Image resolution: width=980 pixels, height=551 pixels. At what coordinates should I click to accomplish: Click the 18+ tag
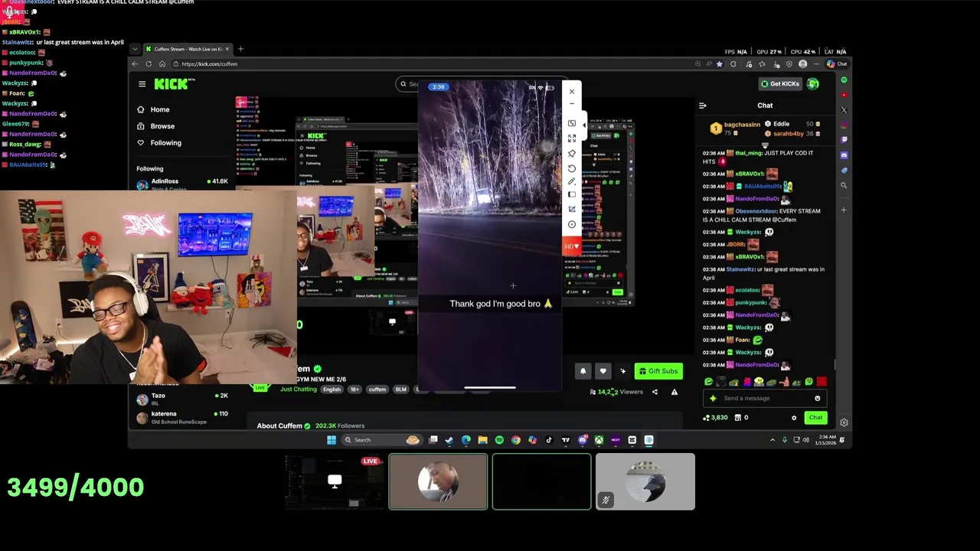[x=354, y=390]
